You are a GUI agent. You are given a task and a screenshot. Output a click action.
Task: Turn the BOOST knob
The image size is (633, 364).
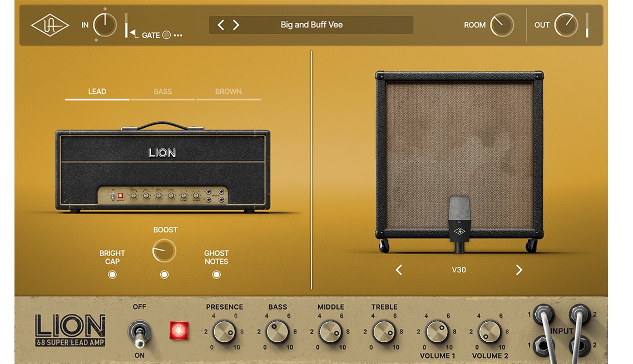pyautogui.click(x=164, y=251)
